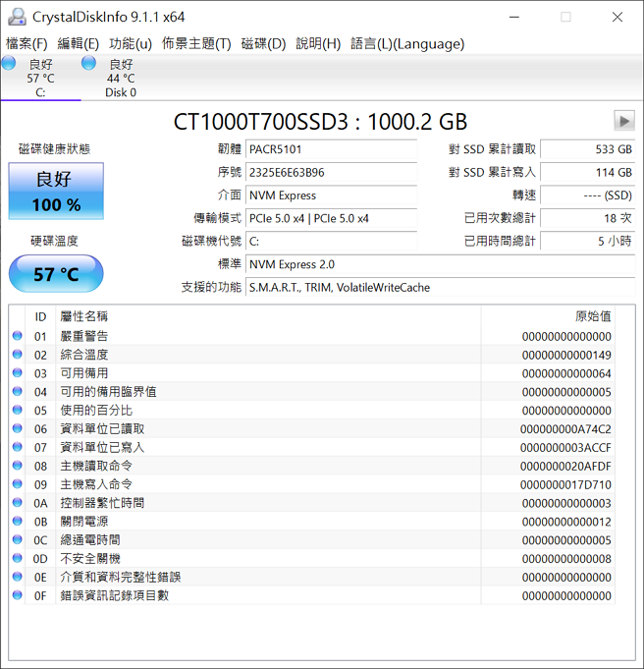
Task: Open the 檔案(F) menu
Action: (27, 43)
